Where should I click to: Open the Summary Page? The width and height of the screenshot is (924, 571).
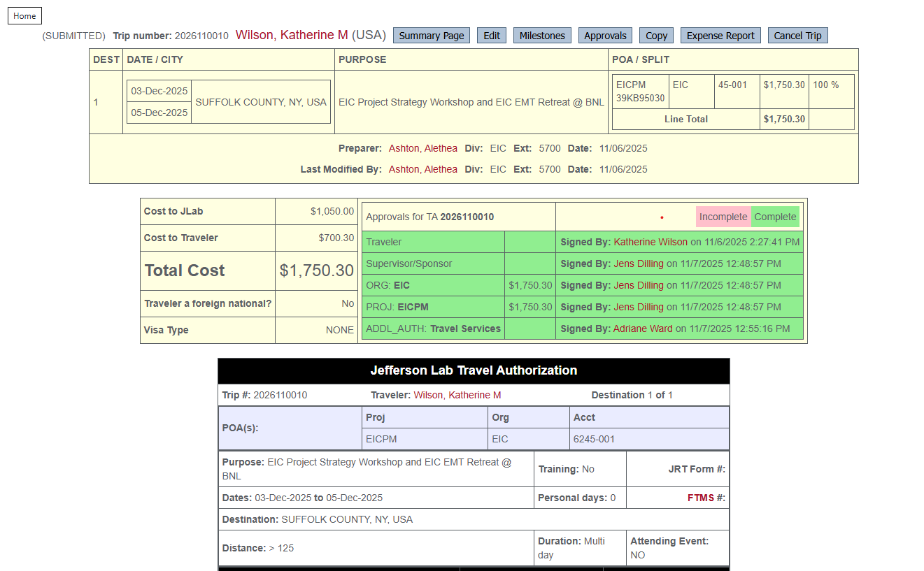431,36
